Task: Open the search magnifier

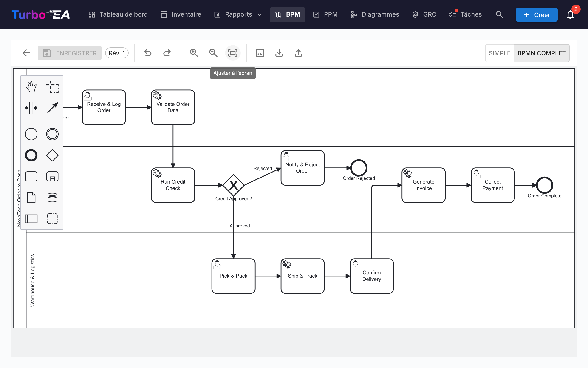Action: click(x=500, y=14)
